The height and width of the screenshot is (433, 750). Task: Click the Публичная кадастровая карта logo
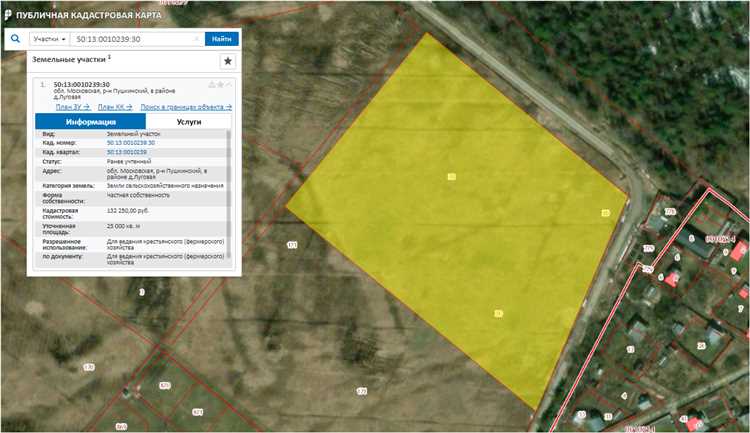(x=83, y=15)
